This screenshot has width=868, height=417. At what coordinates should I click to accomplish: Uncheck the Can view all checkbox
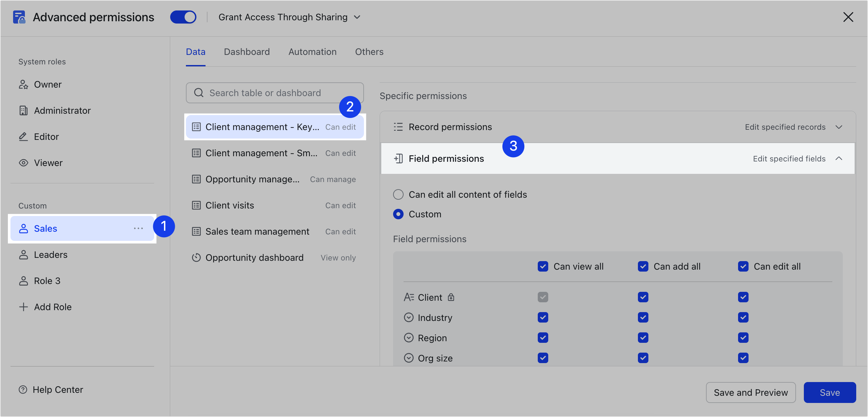coord(543,267)
